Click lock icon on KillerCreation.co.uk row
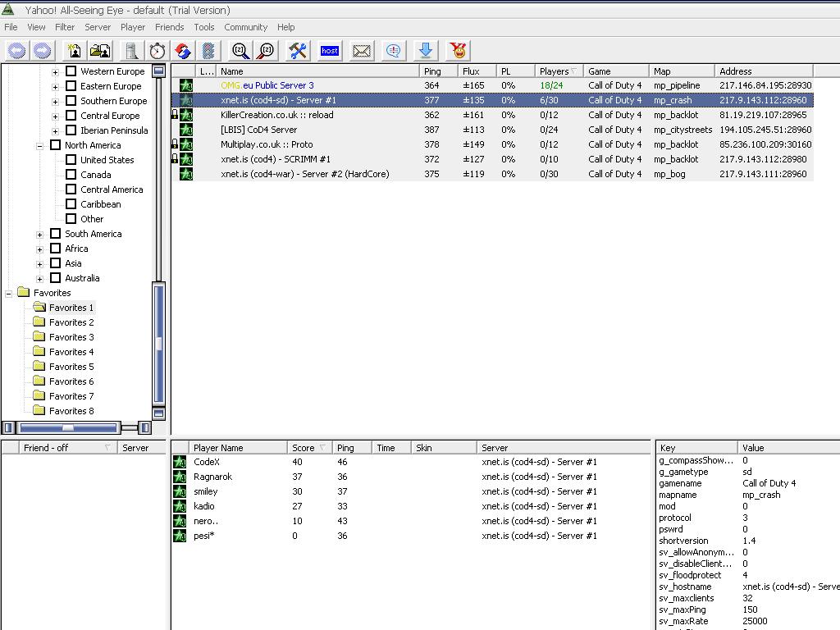 click(175, 115)
